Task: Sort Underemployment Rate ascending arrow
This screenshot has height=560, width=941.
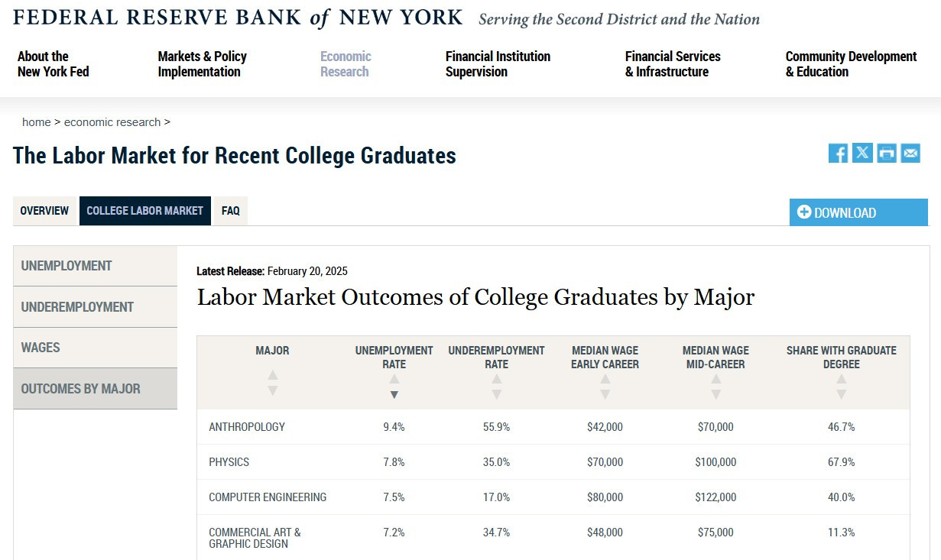Action: click(497, 379)
